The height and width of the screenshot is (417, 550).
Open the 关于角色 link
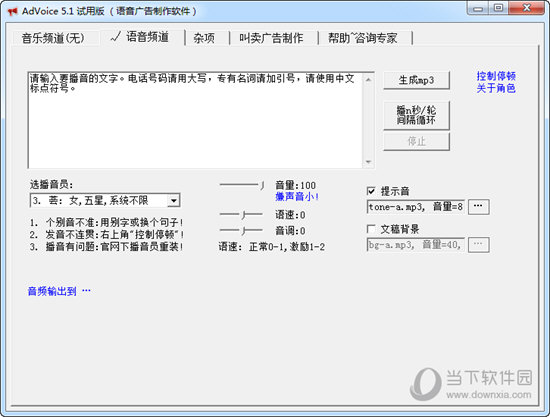click(496, 88)
